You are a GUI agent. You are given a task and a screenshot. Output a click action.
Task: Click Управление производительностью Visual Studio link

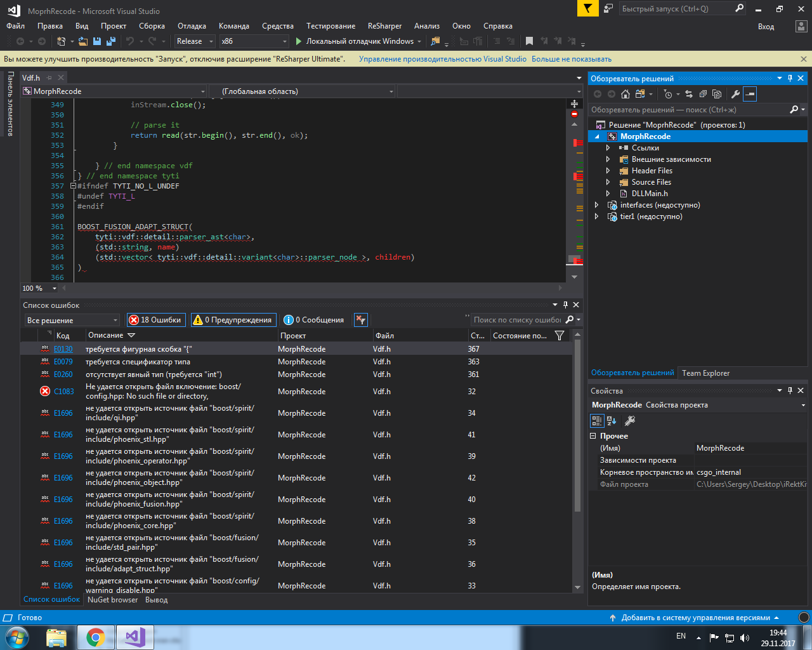click(x=443, y=59)
